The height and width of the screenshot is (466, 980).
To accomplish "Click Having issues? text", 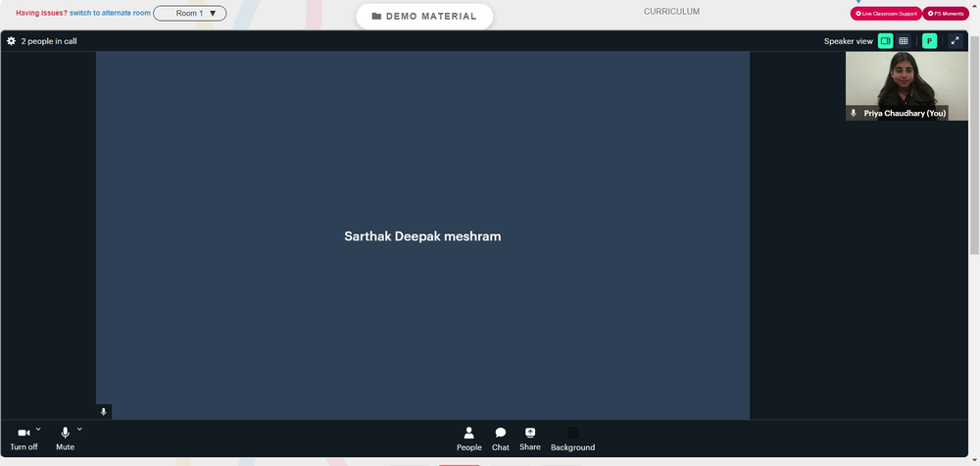I will pyautogui.click(x=41, y=13).
